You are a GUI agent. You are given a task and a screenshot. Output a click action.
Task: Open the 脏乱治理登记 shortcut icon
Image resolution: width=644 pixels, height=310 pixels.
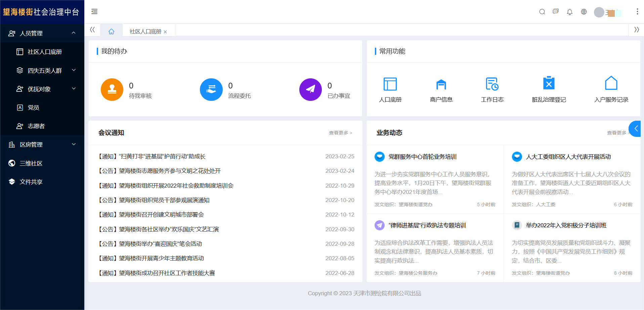549,83
